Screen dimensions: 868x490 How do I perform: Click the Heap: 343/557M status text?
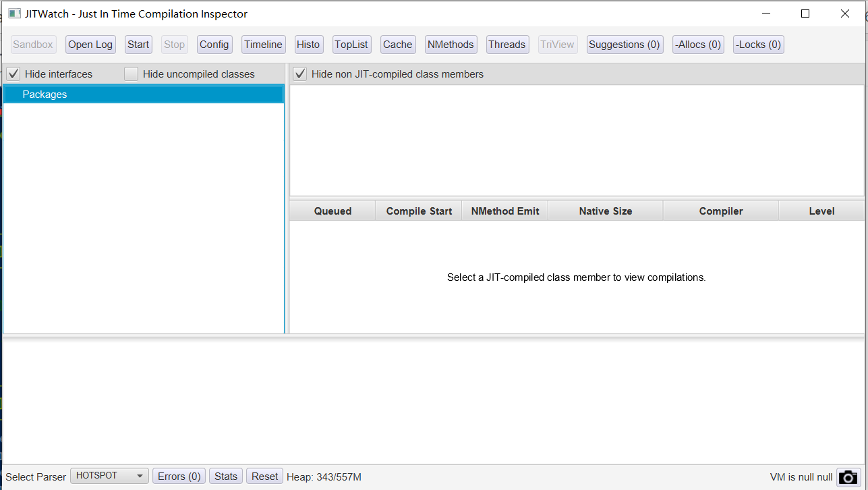point(324,477)
